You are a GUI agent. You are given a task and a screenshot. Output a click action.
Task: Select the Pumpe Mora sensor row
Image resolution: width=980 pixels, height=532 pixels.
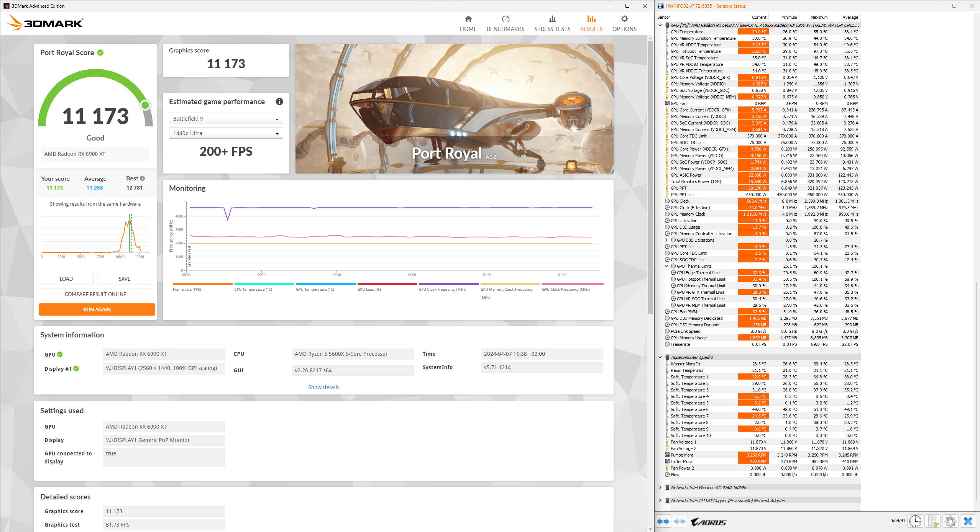(x=762, y=455)
